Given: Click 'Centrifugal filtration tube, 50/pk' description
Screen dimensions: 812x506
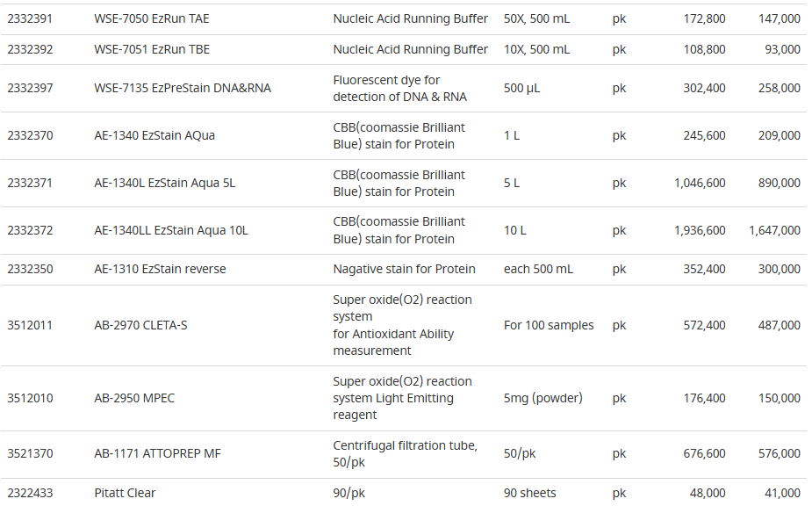Looking at the screenshot, I should coord(405,453).
